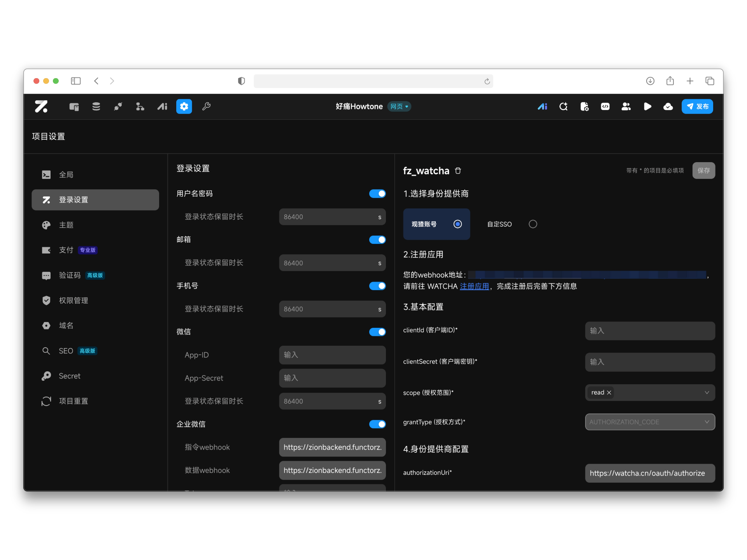The image size is (747, 560).
Task: Open 主题 settings section
Action: pyautogui.click(x=95, y=225)
